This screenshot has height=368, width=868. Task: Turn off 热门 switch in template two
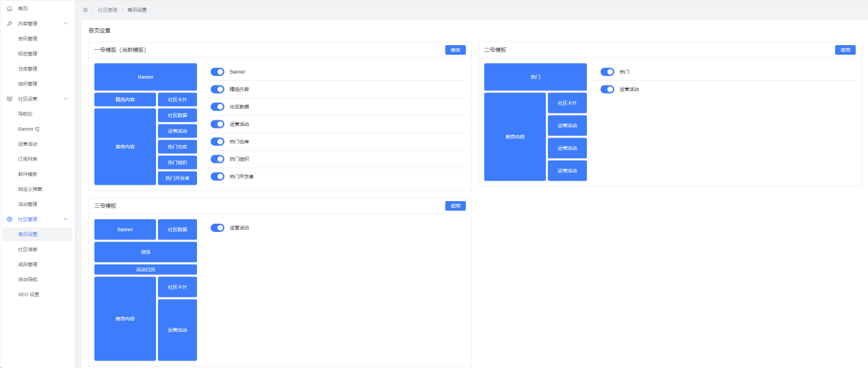(x=607, y=71)
